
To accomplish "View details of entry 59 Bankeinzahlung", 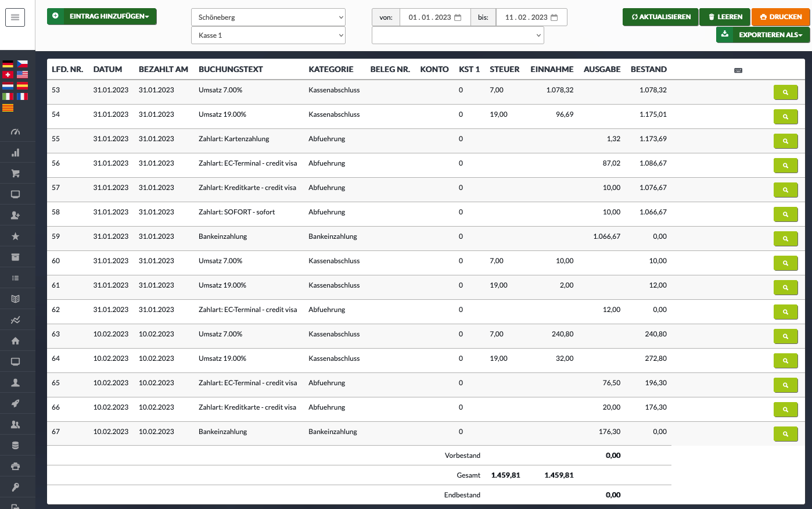I will (x=785, y=239).
